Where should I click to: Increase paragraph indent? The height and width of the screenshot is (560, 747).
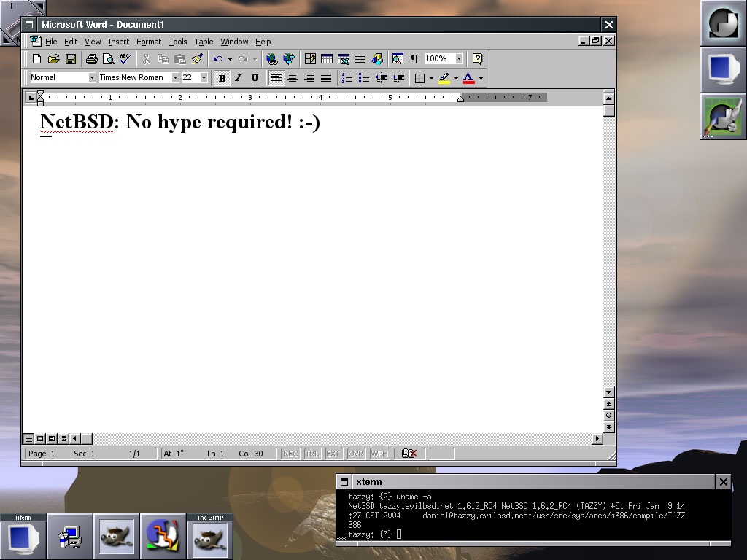398,77
